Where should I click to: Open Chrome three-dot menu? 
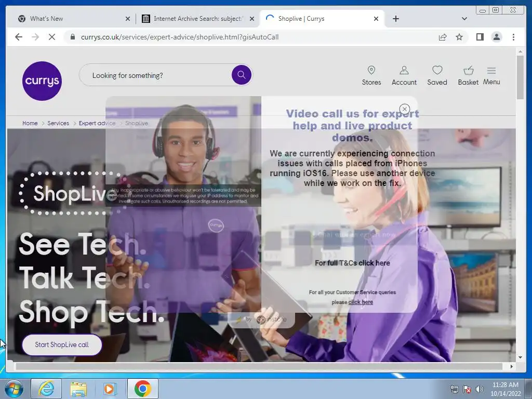pyautogui.click(x=513, y=37)
